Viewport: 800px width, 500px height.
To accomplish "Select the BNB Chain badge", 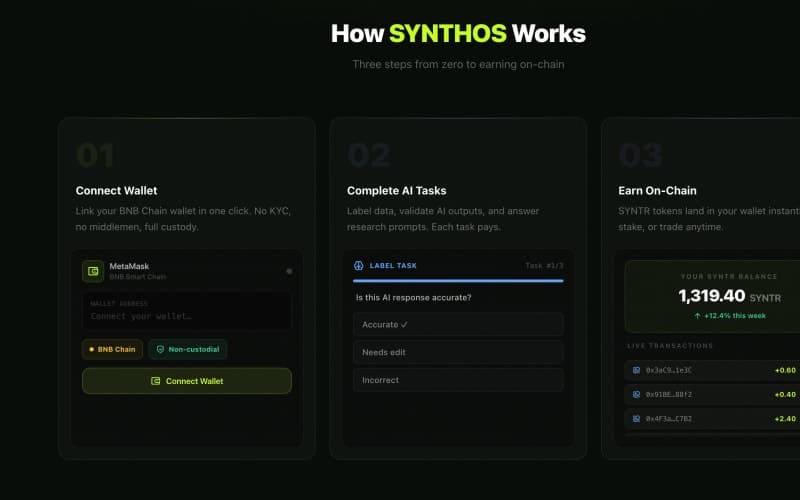I will [112, 349].
